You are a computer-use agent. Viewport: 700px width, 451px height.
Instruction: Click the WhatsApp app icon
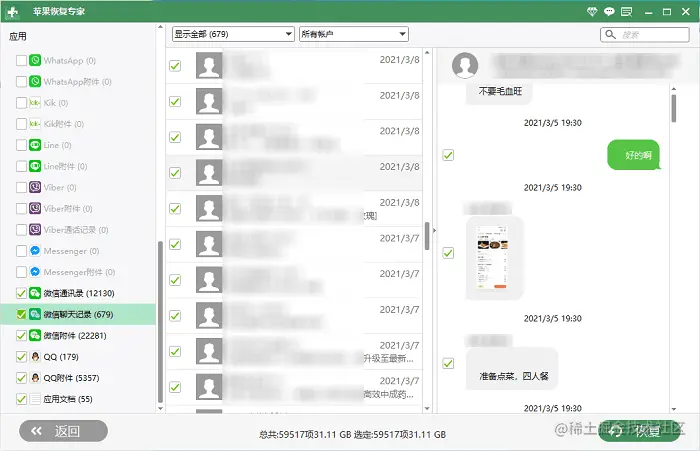35,60
